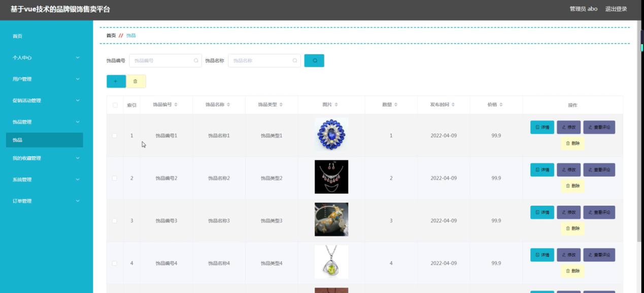Click the add plus button
This screenshot has width=644, height=293.
tap(116, 81)
